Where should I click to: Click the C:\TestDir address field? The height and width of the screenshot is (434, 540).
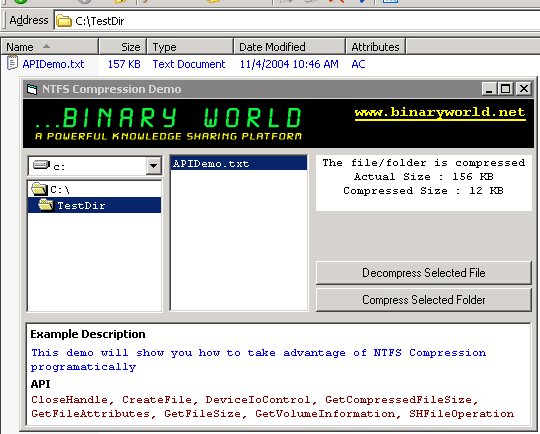pos(296,21)
